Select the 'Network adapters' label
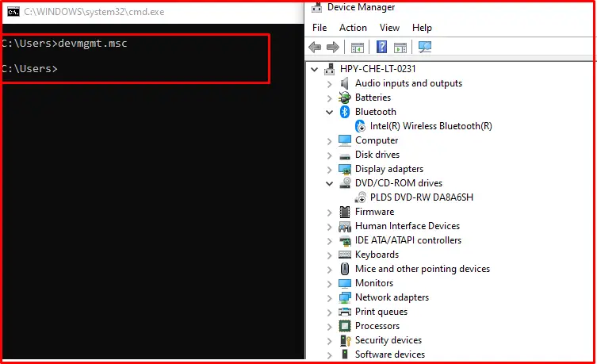Screen dimensions: 597x364 (392, 297)
